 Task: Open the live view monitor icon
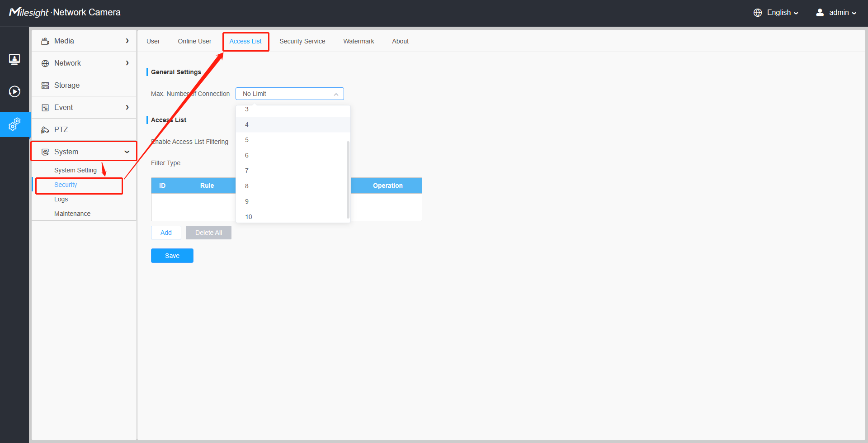(14, 59)
